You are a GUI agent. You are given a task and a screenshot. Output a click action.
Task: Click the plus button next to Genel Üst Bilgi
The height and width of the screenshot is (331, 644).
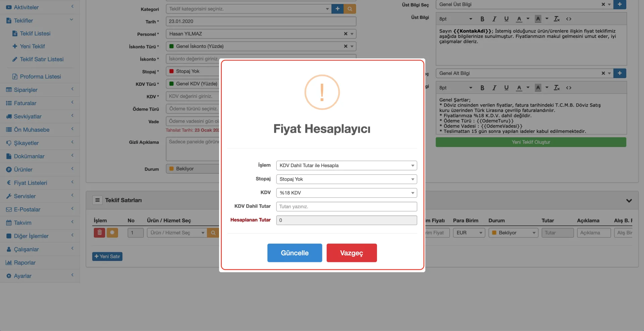pos(620,4)
